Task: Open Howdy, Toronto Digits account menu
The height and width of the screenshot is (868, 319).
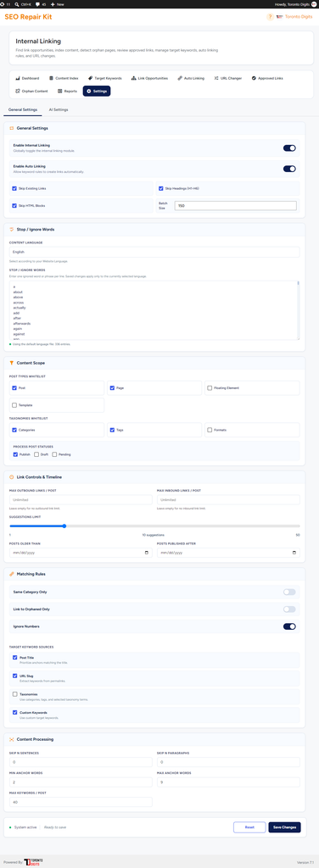Action: [295, 4]
